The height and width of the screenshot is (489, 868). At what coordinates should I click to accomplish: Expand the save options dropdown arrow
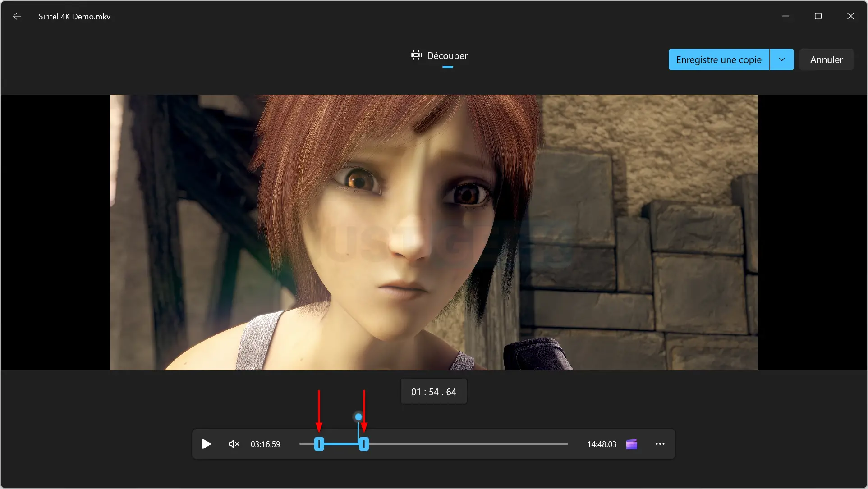[x=782, y=59]
